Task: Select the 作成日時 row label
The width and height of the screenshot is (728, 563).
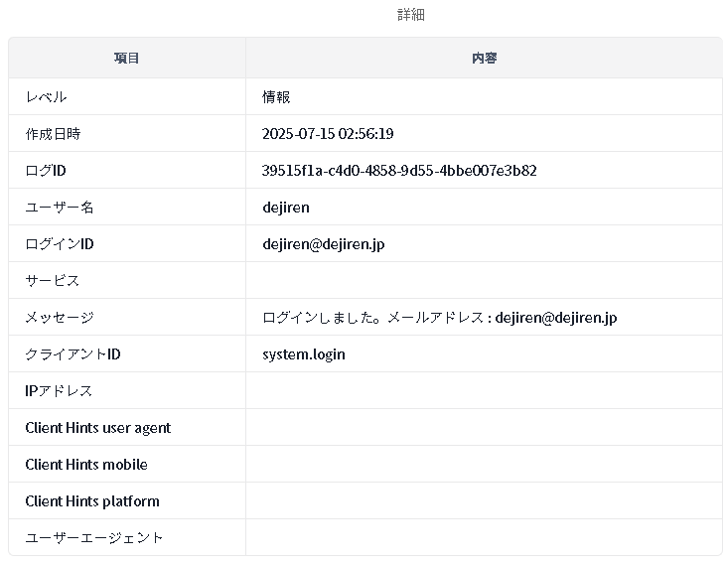Action: [x=53, y=134]
